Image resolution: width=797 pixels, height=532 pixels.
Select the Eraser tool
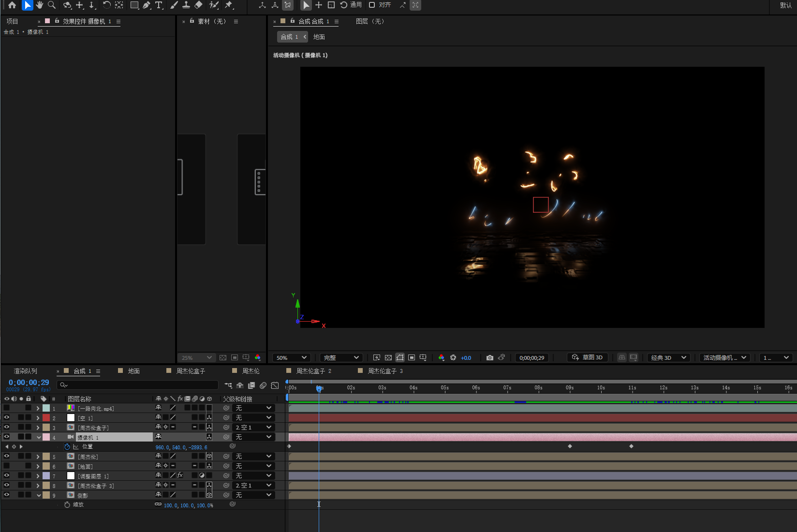[x=198, y=5]
